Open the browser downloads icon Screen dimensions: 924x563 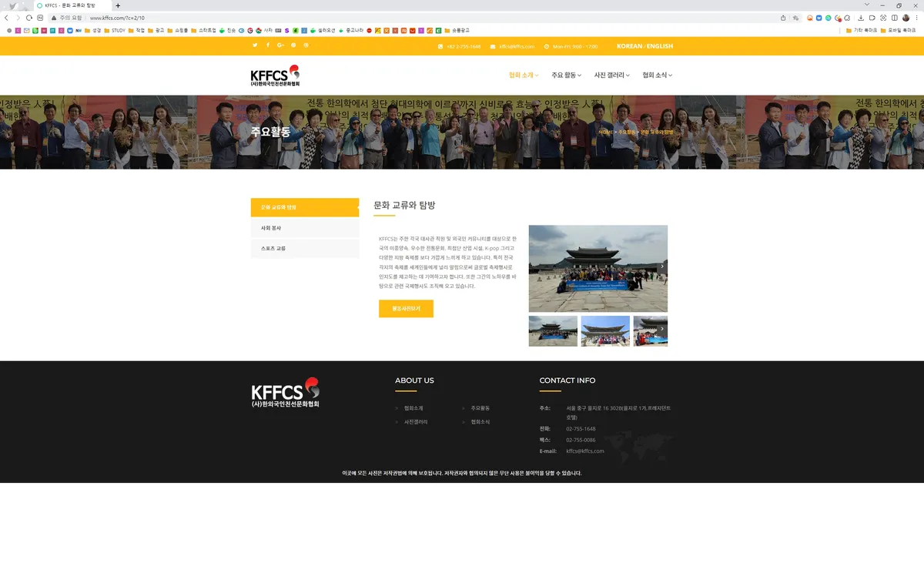[x=861, y=18]
